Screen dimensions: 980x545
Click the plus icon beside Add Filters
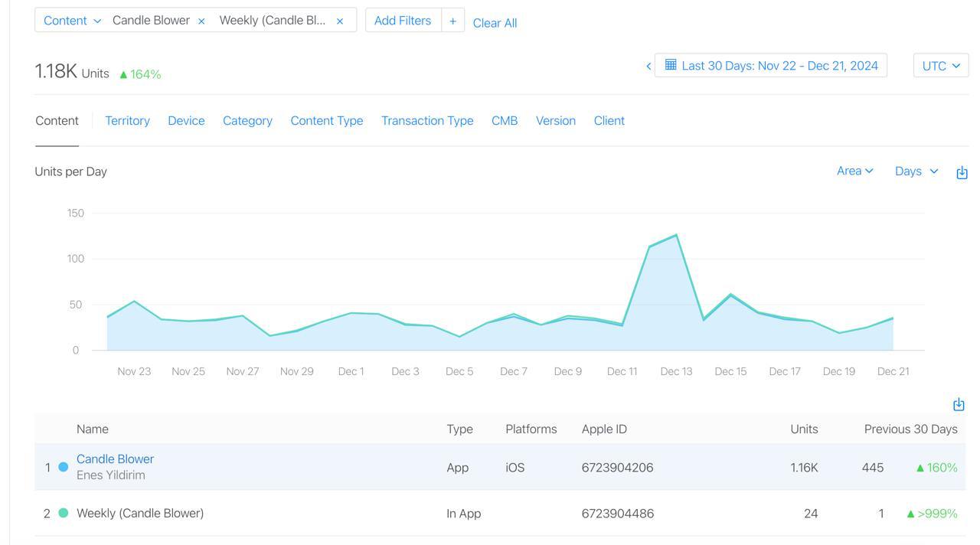pos(452,21)
